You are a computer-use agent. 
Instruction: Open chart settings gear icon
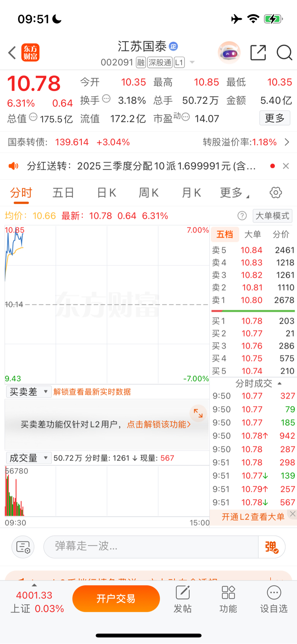pyautogui.click(x=276, y=192)
